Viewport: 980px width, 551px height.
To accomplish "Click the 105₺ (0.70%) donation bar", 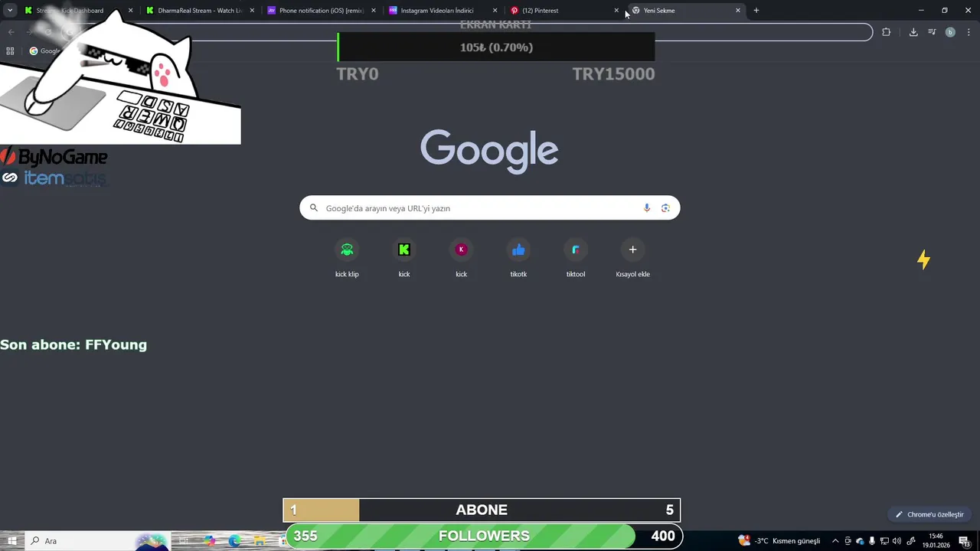I will 496,47.
